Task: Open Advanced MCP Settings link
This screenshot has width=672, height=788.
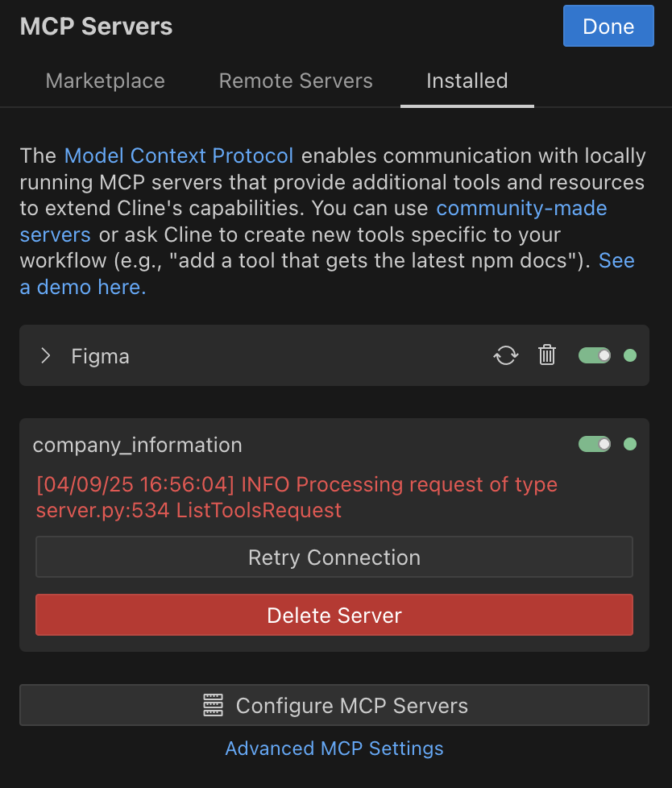Action: pos(334,749)
